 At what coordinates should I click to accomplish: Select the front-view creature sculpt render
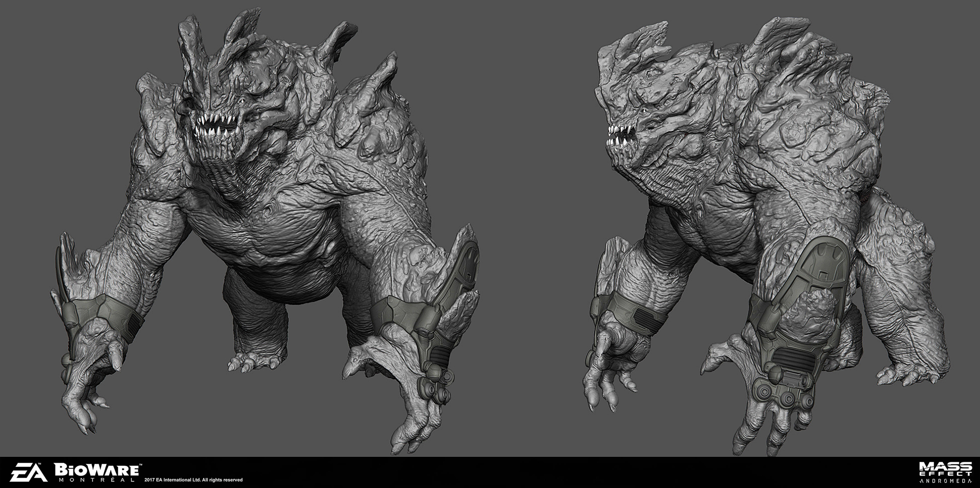(265, 232)
